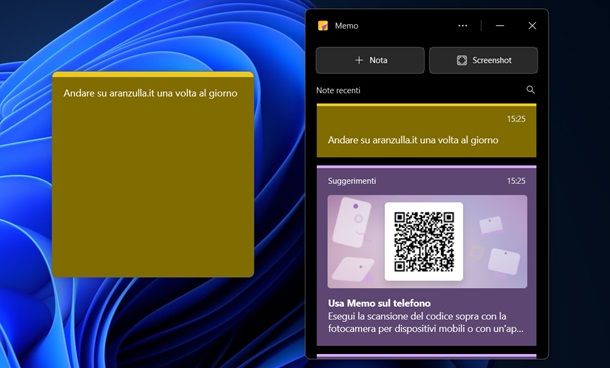The width and height of the screenshot is (610, 368).
Task: Click the Screenshot button
Action: click(x=484, y=60)
